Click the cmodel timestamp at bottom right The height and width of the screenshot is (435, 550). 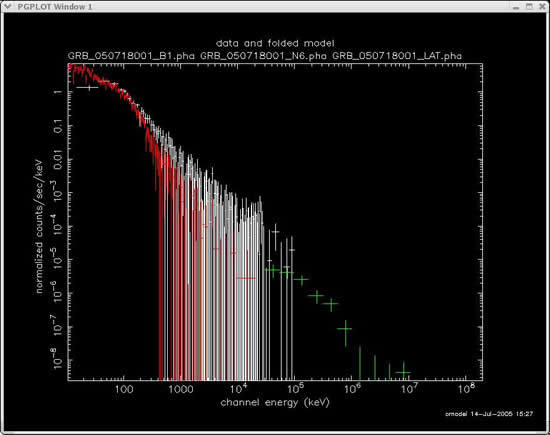pos(489,414)
